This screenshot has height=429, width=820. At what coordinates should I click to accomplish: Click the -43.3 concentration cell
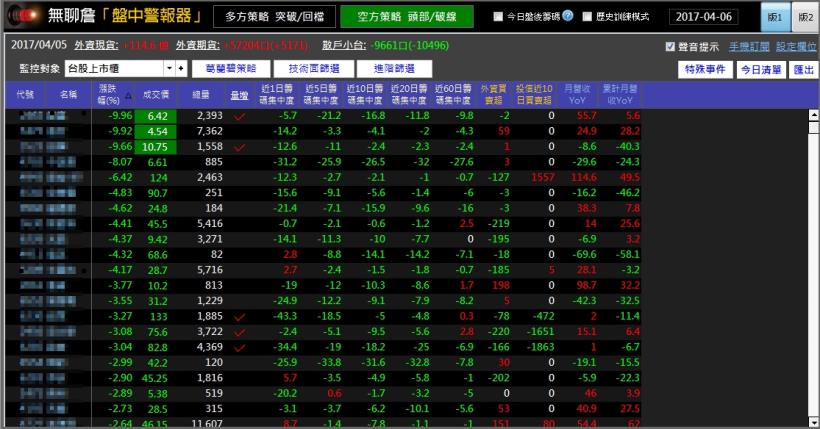click(285, 317)
